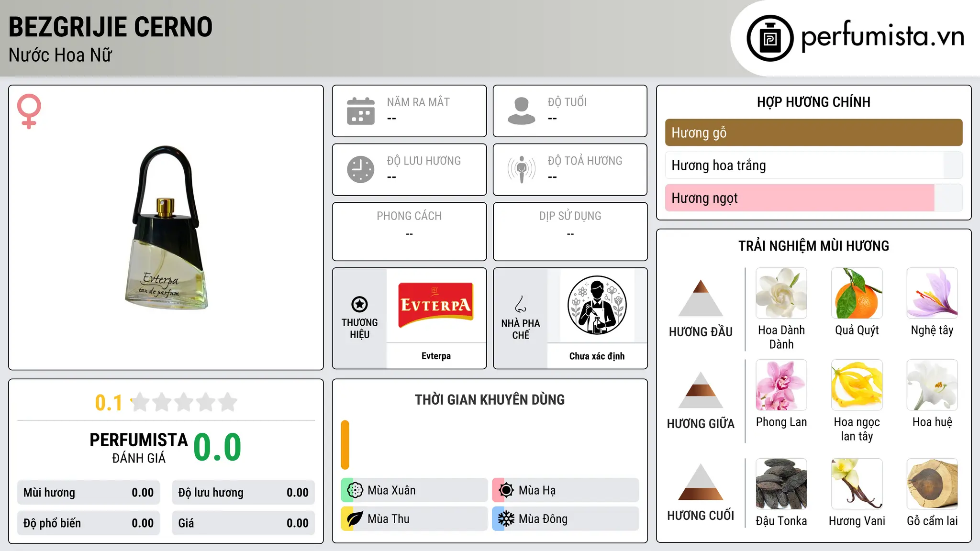Click the nose icon above Nhà Pha Chế
The height and width of the screenshot is (551, 980).
(521, 304)
